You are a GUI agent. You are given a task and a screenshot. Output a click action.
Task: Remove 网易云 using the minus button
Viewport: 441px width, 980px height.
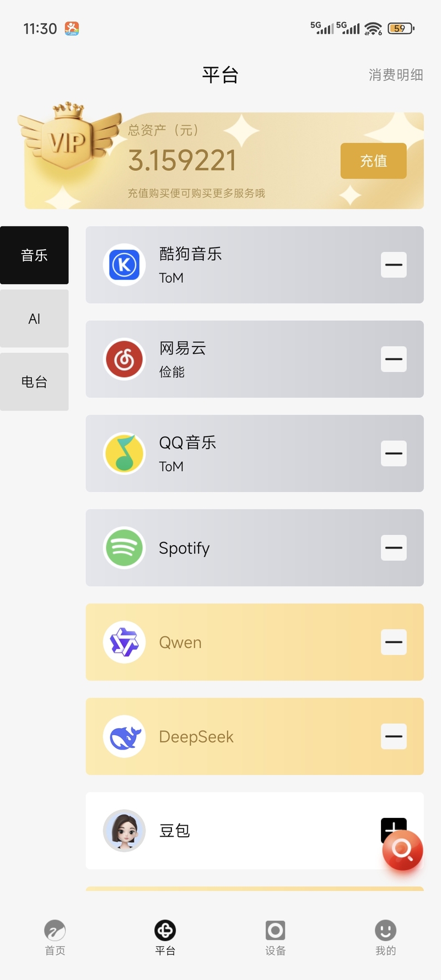(x=394, y=359)
